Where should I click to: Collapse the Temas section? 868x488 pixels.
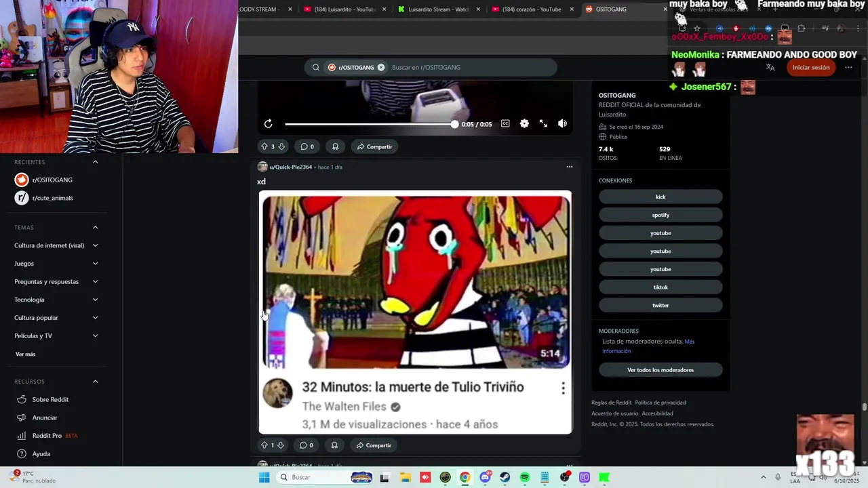tap(95, 227)
